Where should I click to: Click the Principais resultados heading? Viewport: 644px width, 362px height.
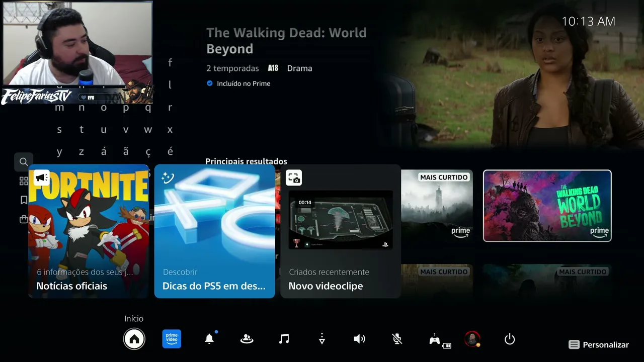click(x=246, y=161)
